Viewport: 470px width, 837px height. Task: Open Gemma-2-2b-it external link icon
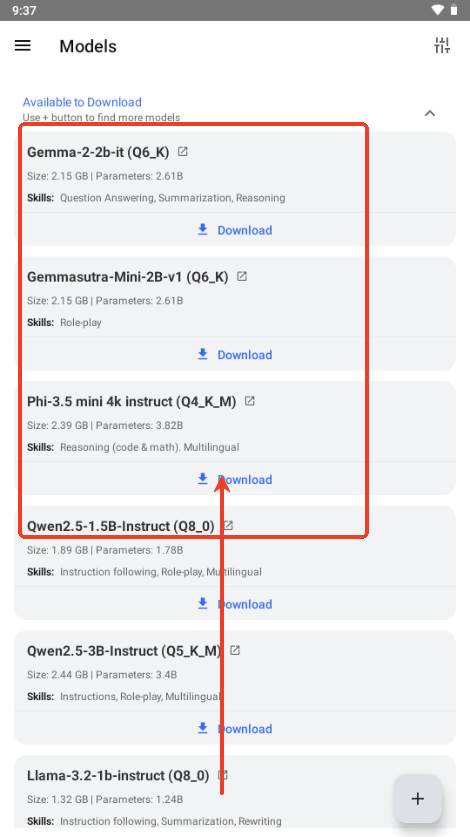click(x=183, y=152)
